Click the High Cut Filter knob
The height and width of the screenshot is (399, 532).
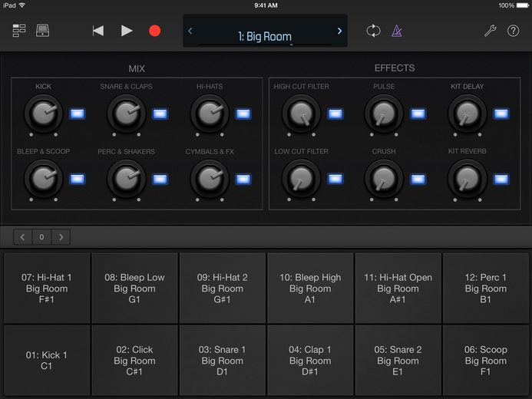(301, 114)
